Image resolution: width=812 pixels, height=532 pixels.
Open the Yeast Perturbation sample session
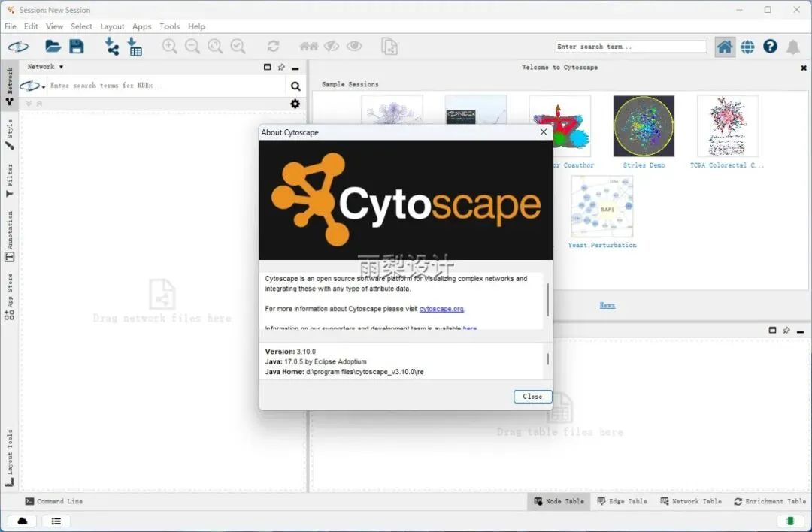pyautogui.click(x=601, y=212)
